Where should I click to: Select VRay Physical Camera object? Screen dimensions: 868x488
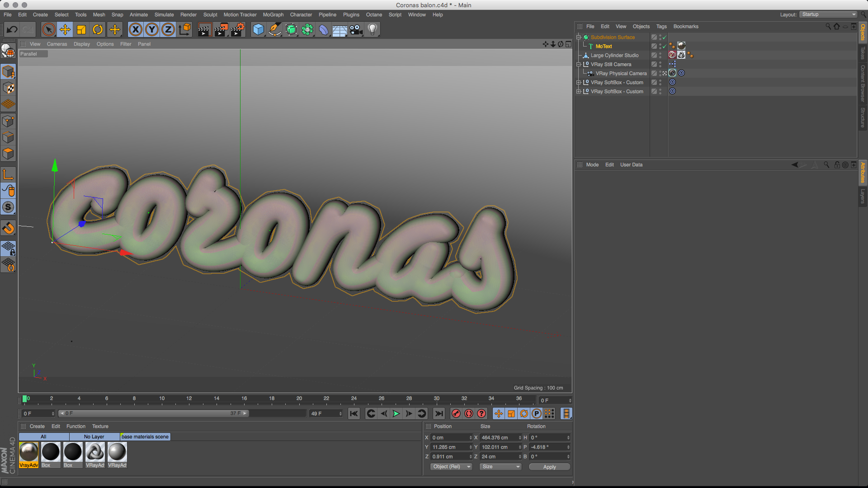tap(621, 73)
